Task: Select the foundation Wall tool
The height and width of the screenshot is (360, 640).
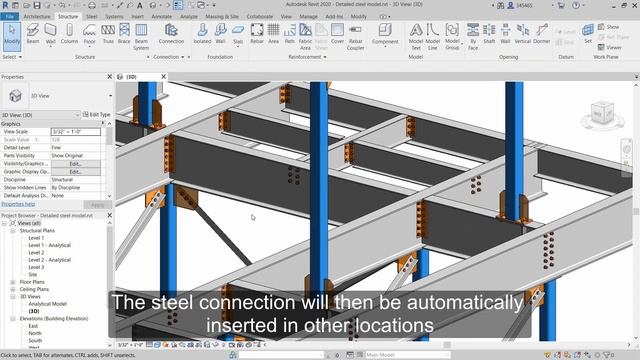Action: tap(220, 34)
